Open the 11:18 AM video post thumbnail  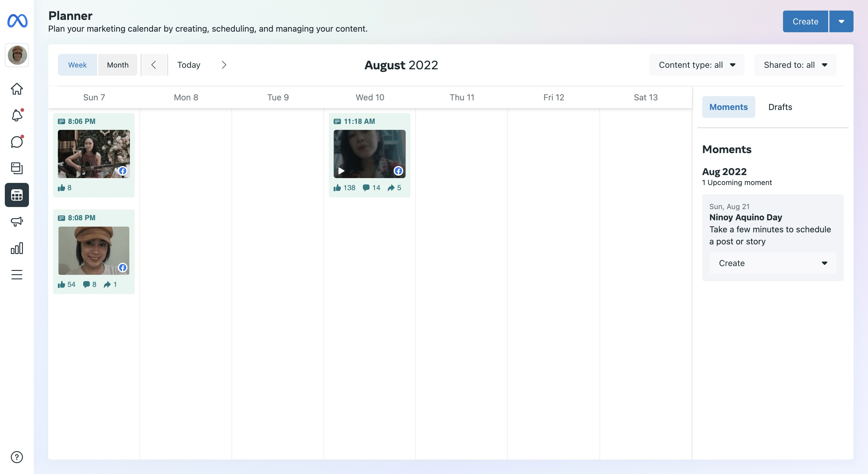point(369,154)
